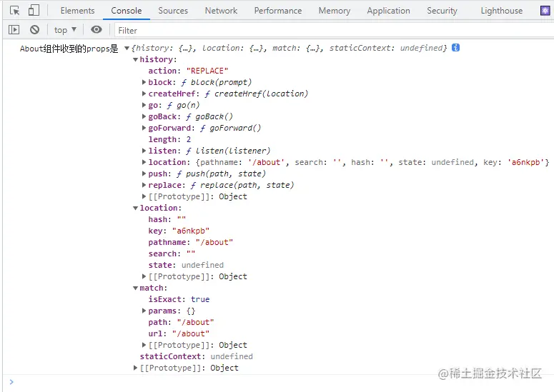Viewport: 554px width, 392px height.
Task: Select the isExact: true property
Action: [x=179, y=299]
